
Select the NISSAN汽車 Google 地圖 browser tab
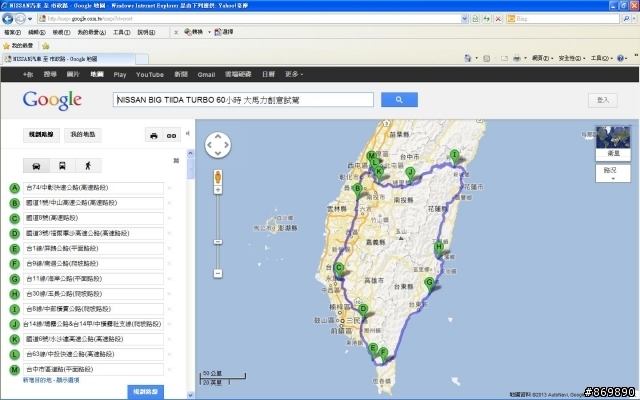pyautogui.click(x=68, y=59)
